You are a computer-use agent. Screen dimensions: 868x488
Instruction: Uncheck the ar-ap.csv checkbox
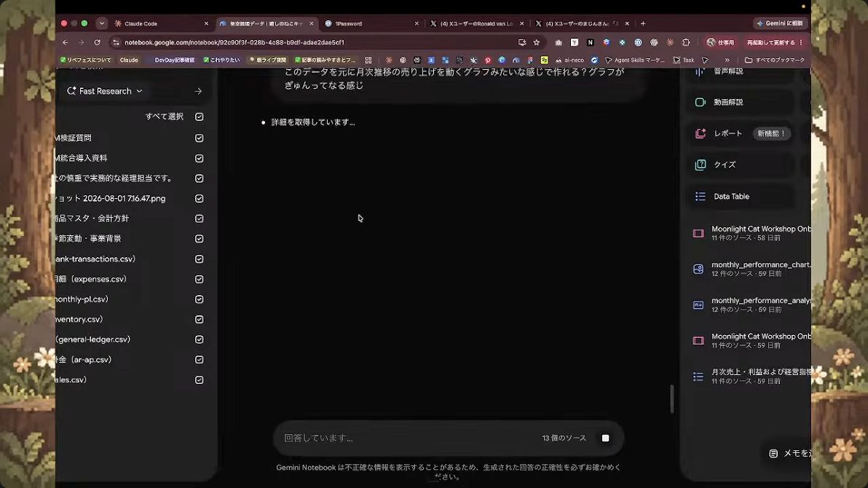(200, 360)
